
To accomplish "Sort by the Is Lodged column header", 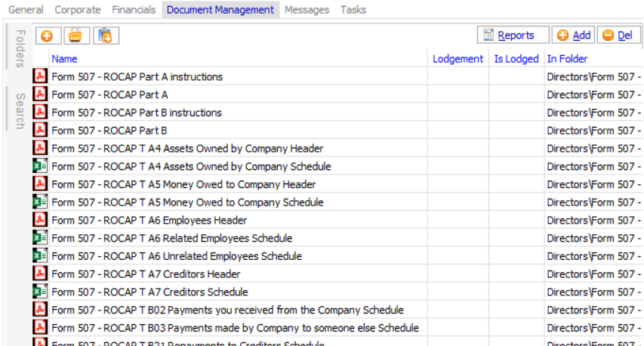I will (516, 58).
